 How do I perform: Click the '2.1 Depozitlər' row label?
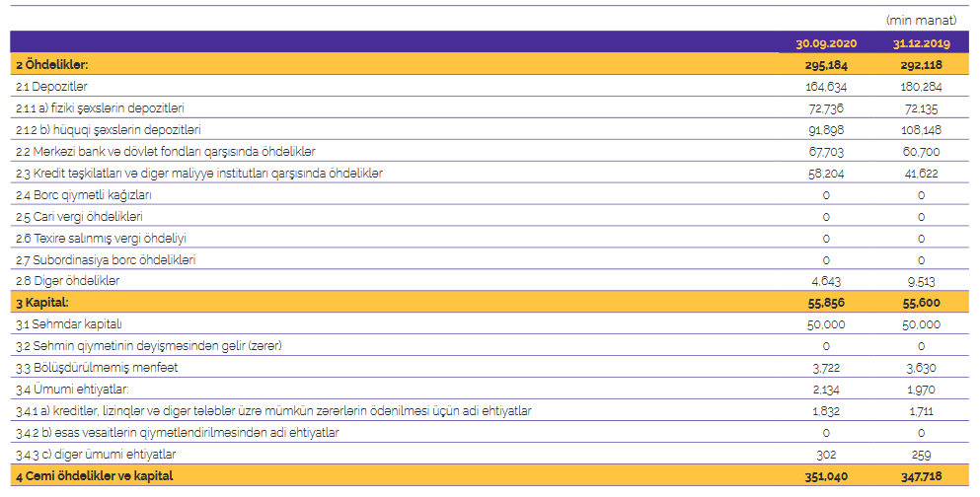pos(52,86)
